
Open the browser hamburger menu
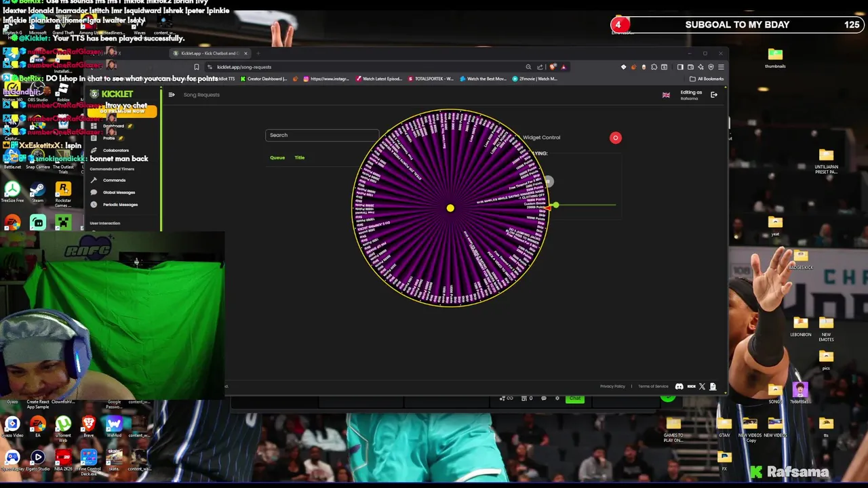(721, 67)
